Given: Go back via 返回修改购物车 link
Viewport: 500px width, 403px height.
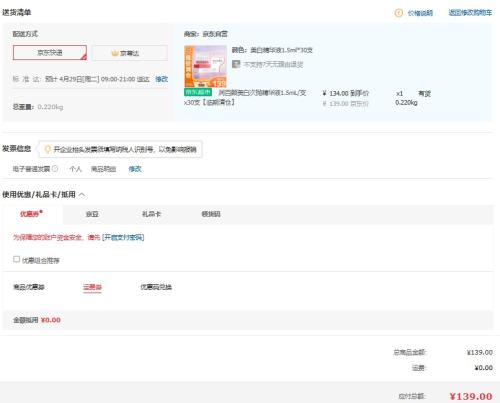Looking at the screenshot, I should (x=470, y=13).
